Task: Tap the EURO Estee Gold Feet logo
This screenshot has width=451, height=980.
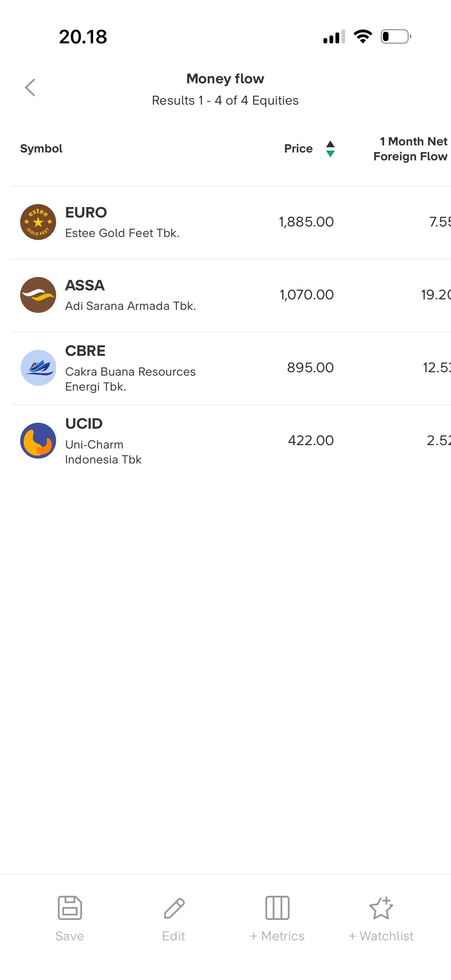Action: tap(38, 222)
